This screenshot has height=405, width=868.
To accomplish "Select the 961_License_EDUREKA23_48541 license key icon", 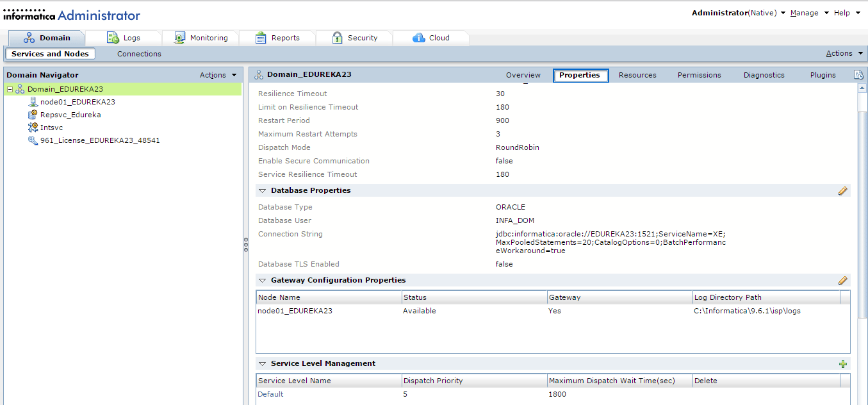I will (x=33, y=140).
